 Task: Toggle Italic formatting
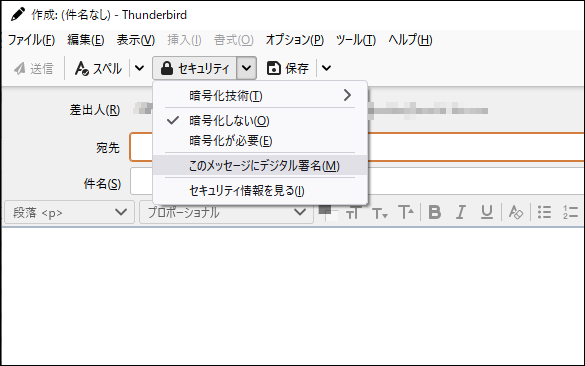tap(461, 212)
